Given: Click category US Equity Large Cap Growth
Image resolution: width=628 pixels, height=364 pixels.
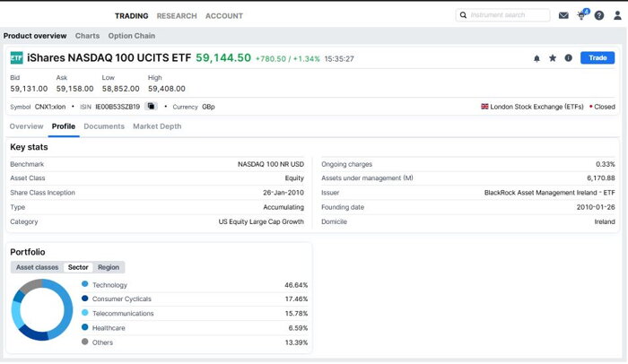Looking at the screenshot, I should (x=261, y=221).
